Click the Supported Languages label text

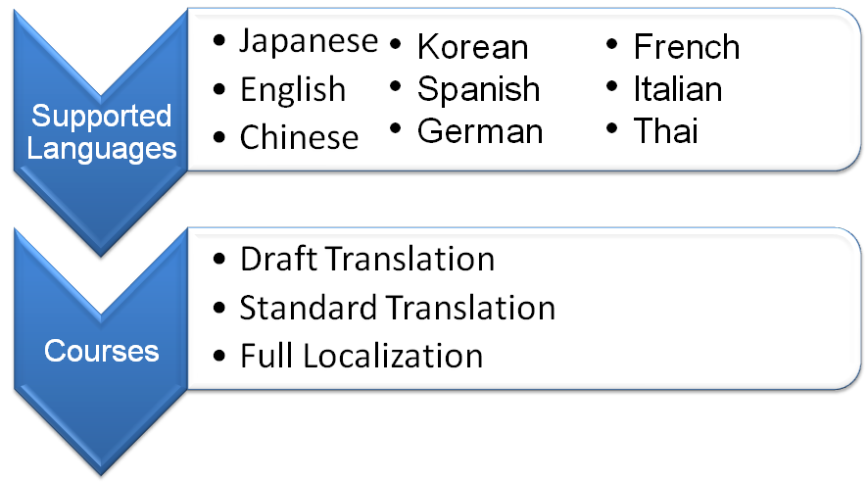[x=101, y=133]
